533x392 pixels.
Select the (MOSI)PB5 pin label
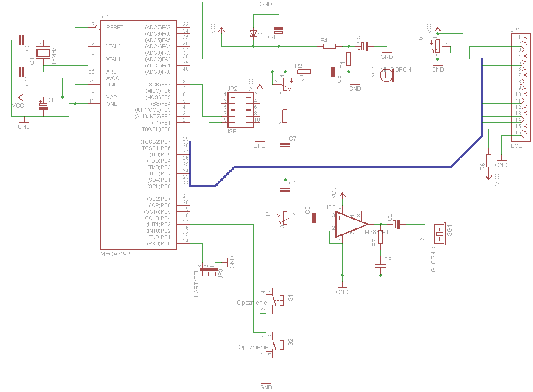(158, 97)
